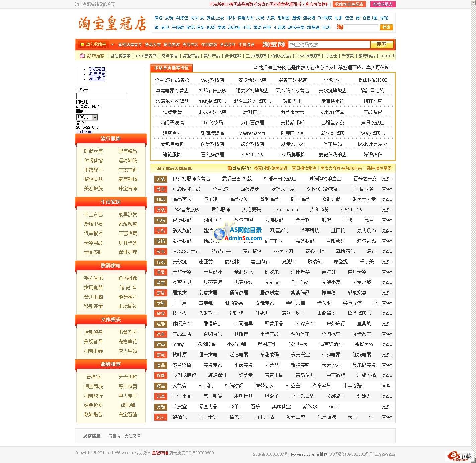Open the 韩都衣舍旗舰 recommended shop

(212, 91)
